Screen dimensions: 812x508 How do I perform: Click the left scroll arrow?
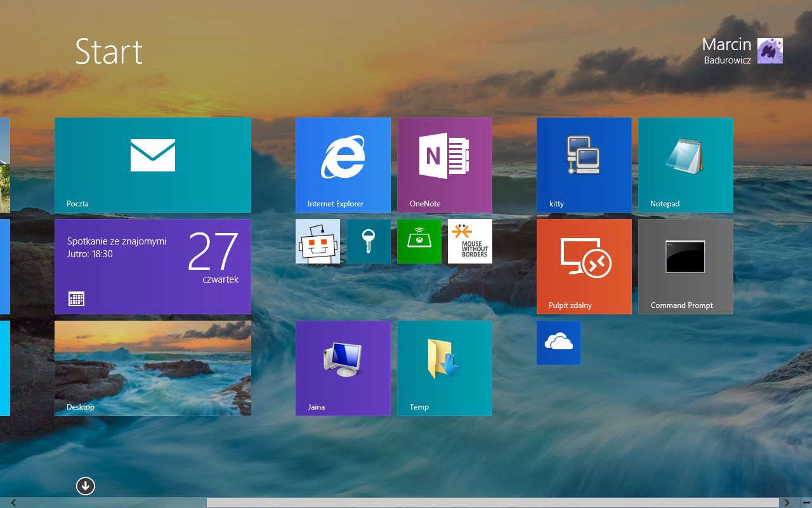tap(13, 503)
